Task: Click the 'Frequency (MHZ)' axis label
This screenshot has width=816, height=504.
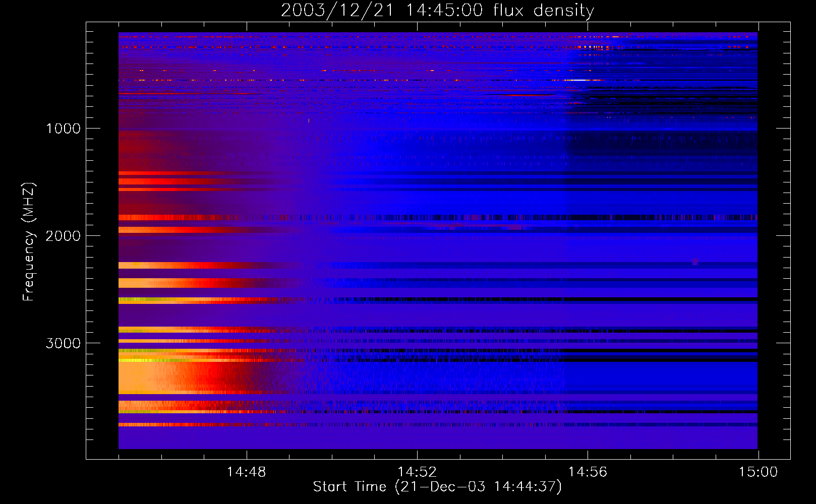Action: coord(29,242)
